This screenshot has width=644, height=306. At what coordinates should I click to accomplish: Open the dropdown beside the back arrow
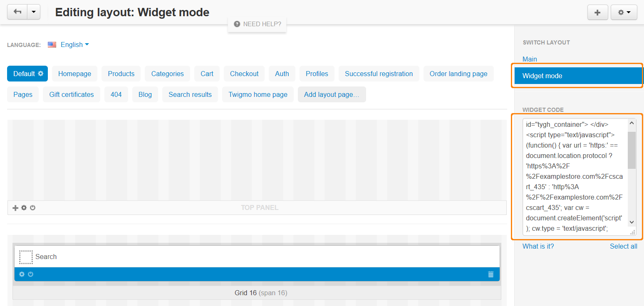tap(34, 12)
